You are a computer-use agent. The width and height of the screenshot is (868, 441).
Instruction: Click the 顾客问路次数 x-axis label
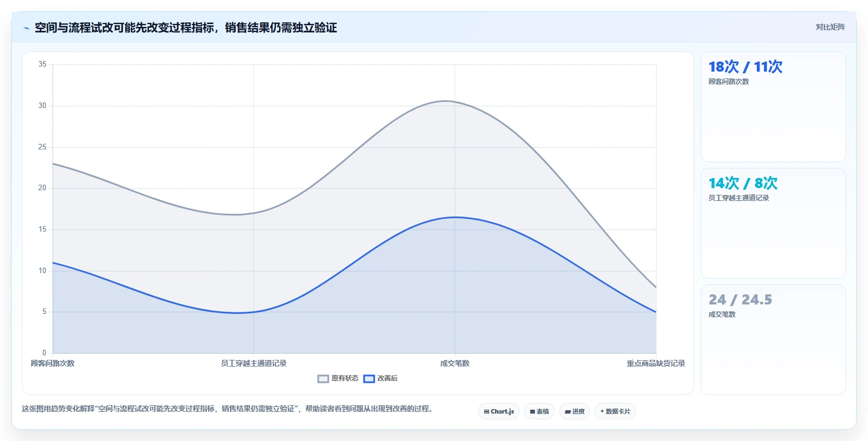point(53,363)
